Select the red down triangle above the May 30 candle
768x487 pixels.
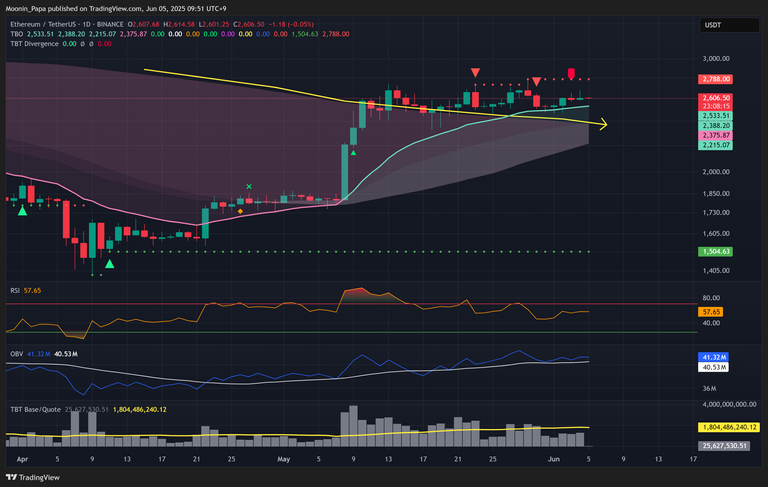pyautogui.click(x=536, y=81)
